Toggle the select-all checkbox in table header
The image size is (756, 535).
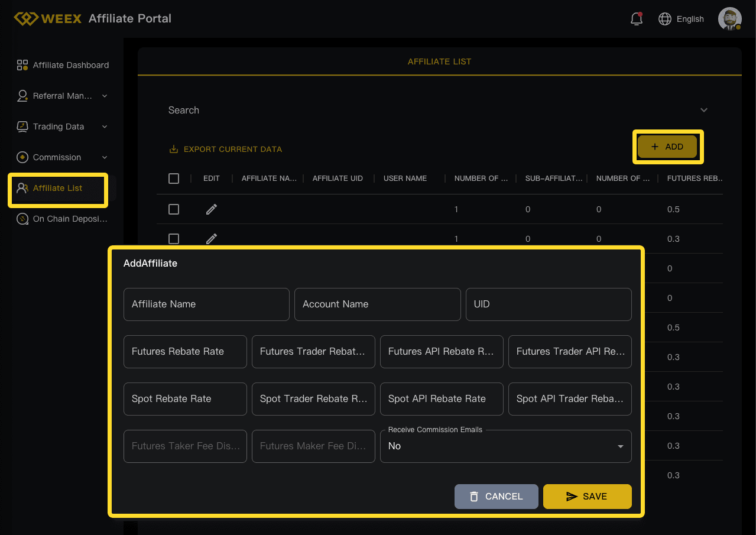click(174, 179)
